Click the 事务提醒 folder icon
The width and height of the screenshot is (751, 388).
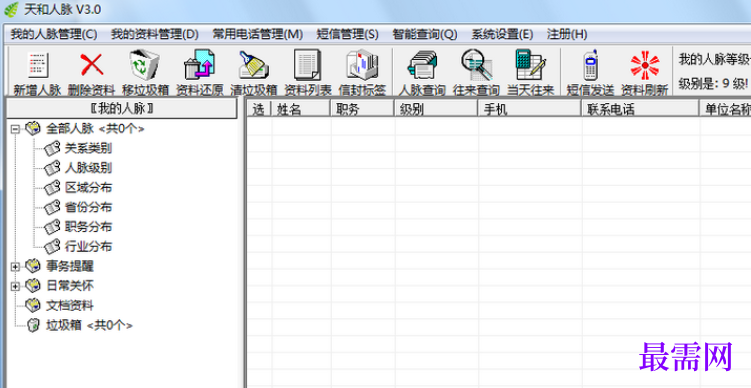click(x=33, y=266)
